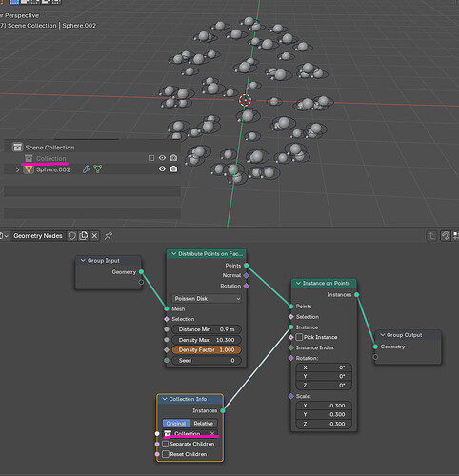
Task: Click the blue modifier wrench icon on Sphere.002
Action: (87, 169)
